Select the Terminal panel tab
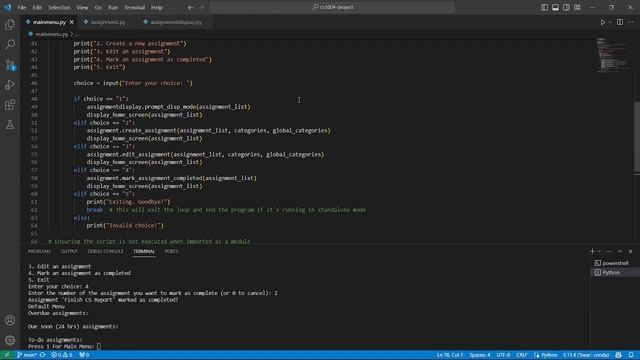Screen dimensions: 640x360 (x=144, y=251)
